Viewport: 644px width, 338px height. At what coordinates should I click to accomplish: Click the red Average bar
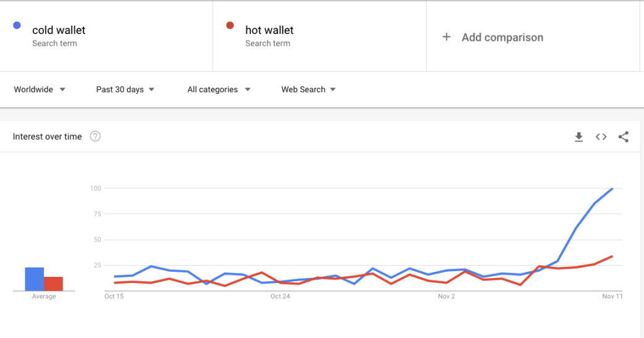54,284
